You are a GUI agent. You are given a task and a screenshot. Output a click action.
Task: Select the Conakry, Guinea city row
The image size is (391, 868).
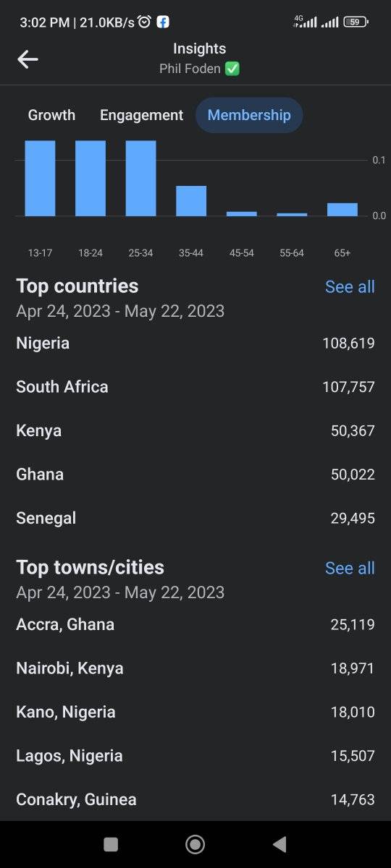(x=195, y=799)
